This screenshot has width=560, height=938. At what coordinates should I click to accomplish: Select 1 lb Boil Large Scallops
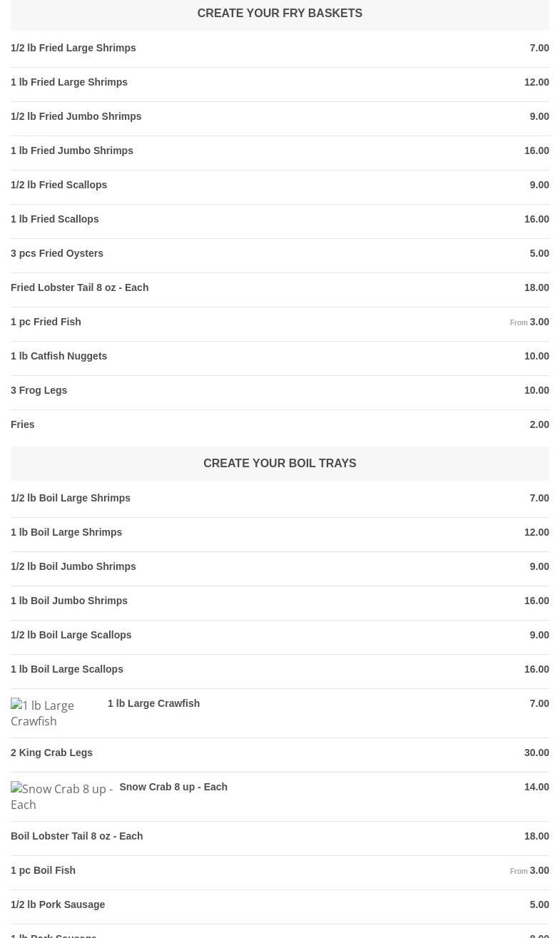point(67,669)
